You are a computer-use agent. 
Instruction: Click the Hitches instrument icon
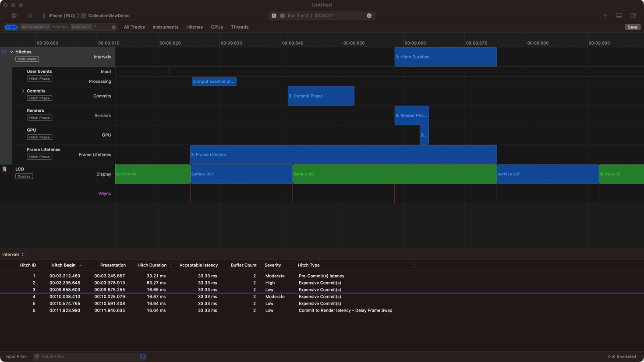[x=4, y=52]
